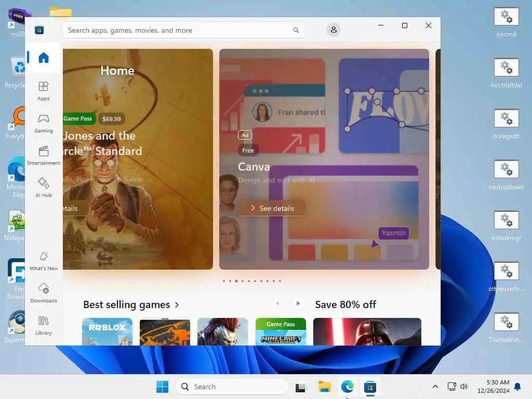Open the Home section in Store sidebar
This screenshot has height=399, width=532.
[x=44, y=58]
